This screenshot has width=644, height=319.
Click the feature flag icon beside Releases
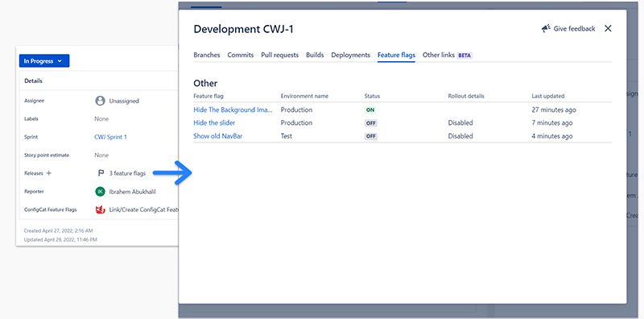click(x=101, y=173)
